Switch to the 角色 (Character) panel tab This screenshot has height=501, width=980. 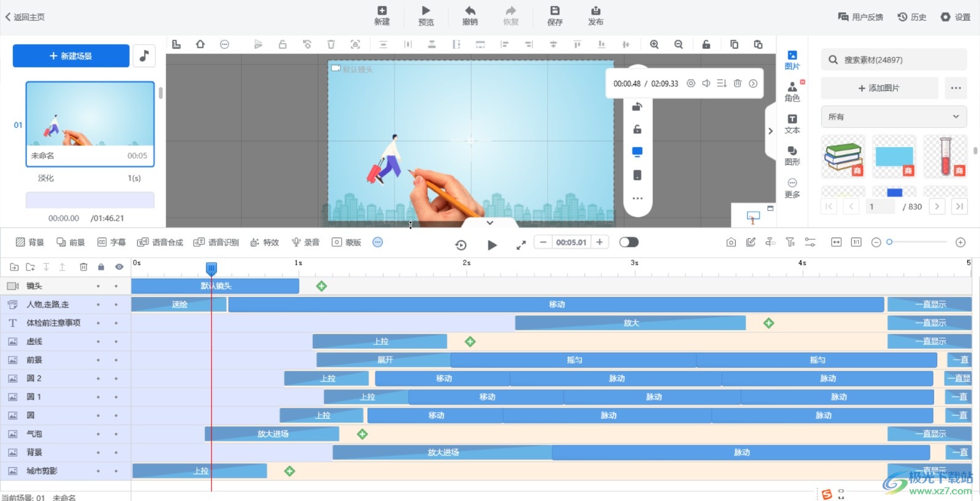792,92
